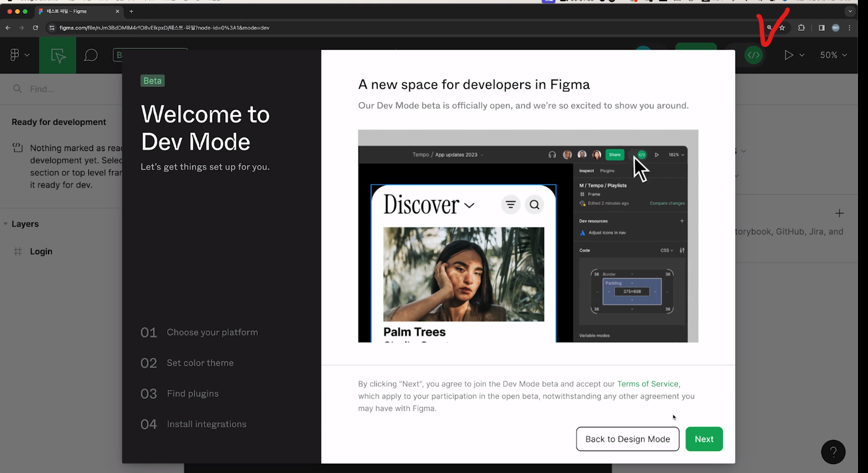The image size is (868, 473).
Task: Bookmark this page with the star icon
Action: point(782,28)
